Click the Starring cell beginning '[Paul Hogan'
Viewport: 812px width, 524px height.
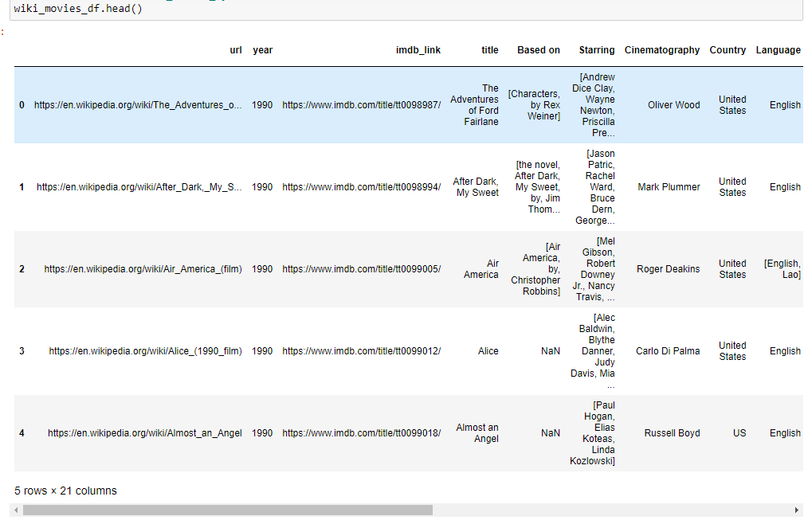click(592, 433)
